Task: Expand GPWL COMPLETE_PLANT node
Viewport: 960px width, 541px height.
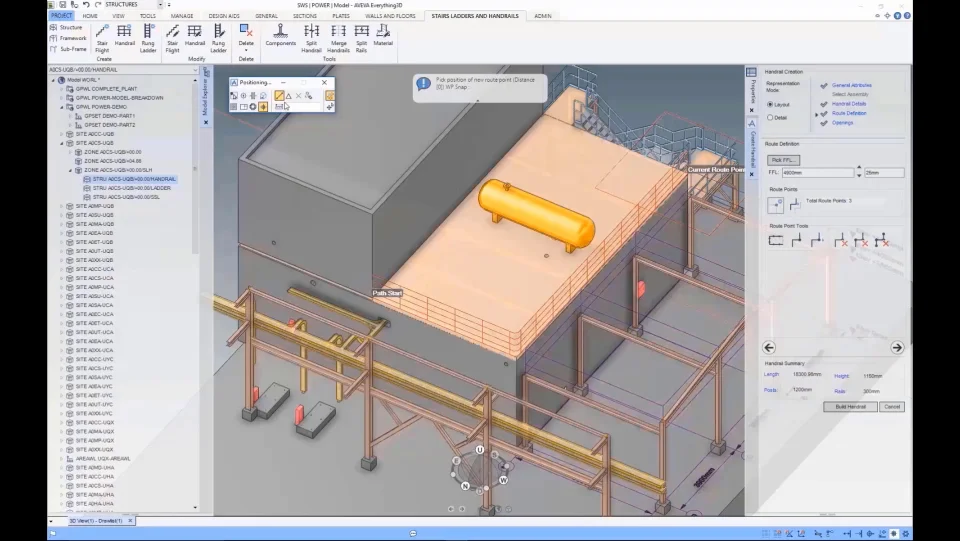Action: [x=62, y=89]
